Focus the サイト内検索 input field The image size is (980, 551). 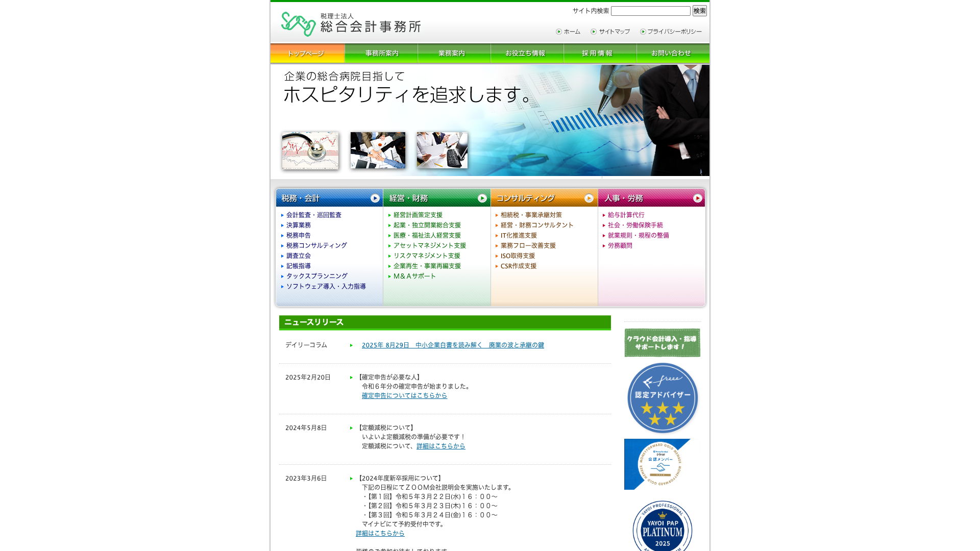650,11
